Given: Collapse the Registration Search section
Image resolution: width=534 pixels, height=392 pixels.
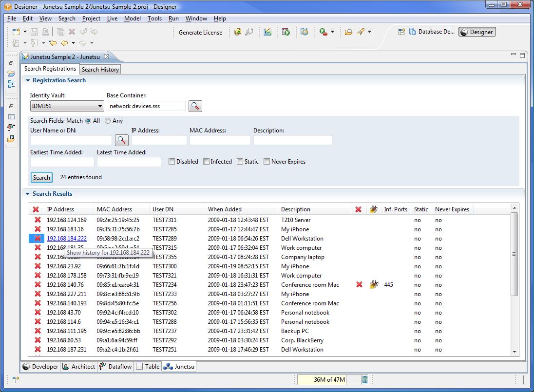Looking at the screenshot, I should (28, 80).
